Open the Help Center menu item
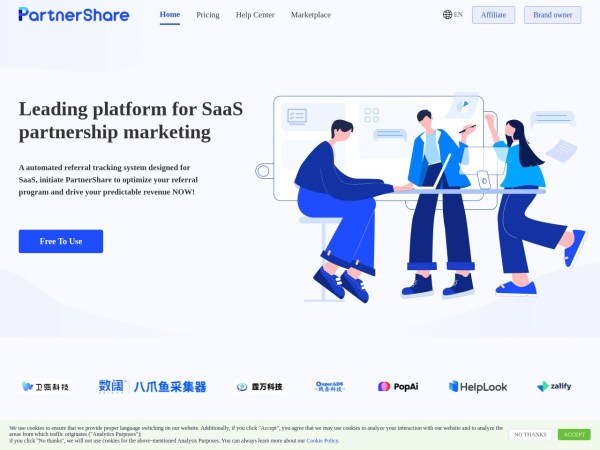 coord(255,15)
